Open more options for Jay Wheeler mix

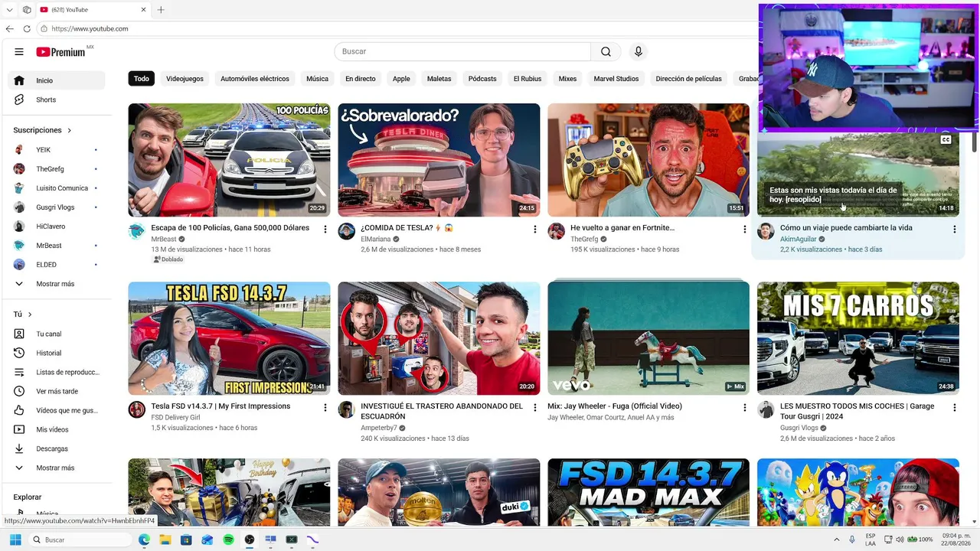745,407
